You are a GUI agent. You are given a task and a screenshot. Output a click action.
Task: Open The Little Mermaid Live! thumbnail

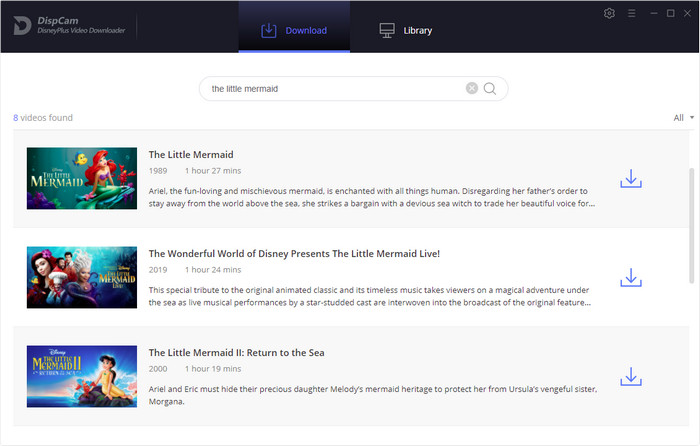[81, 277]
